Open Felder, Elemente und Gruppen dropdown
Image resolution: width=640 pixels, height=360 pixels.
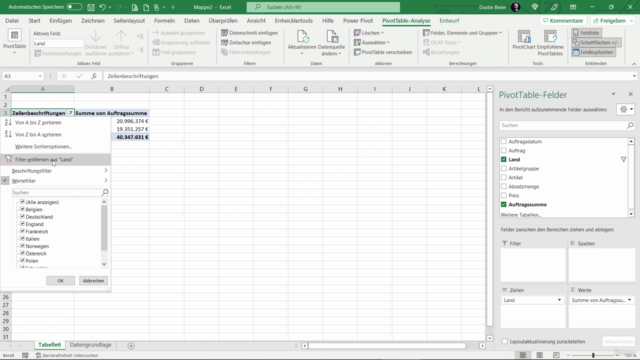(462, 33)
